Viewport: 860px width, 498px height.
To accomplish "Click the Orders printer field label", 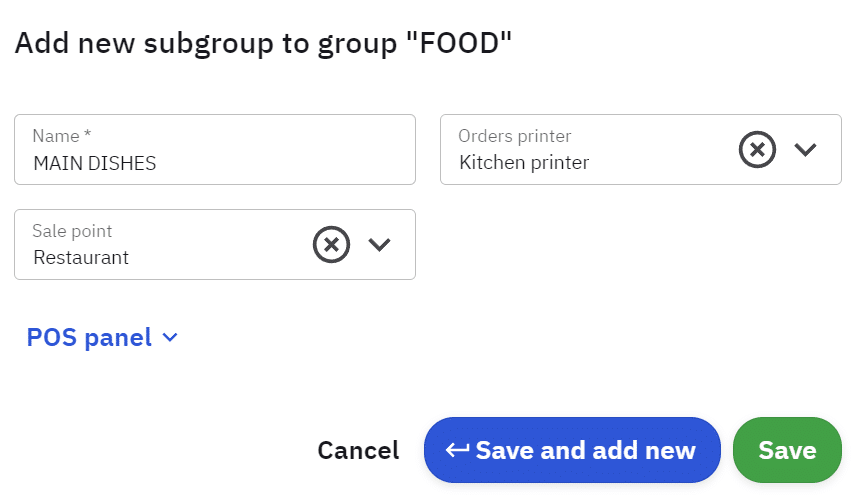I will pyautogui.click(x=514, y=136).
